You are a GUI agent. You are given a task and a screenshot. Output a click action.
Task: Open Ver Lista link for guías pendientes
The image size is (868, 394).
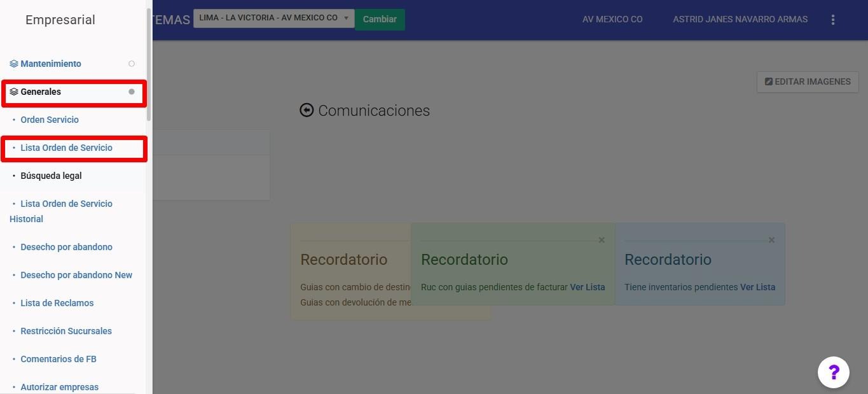click(587, 287)
